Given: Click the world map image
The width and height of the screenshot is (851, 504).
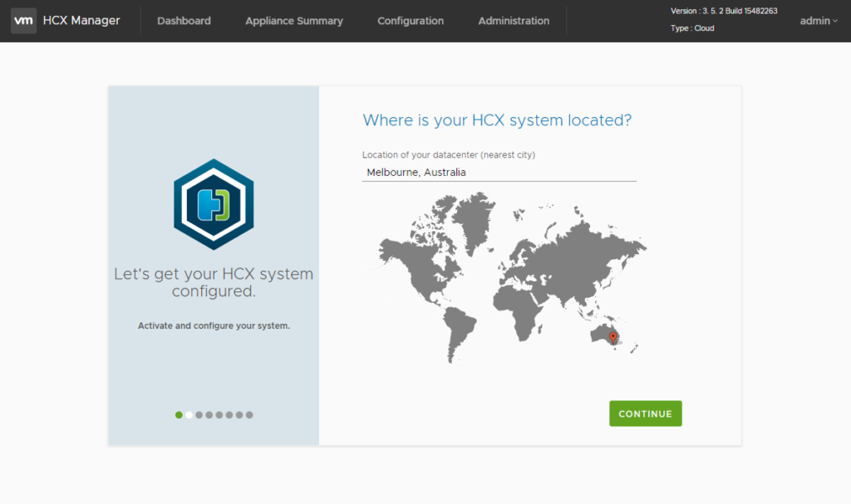Looking at the screenshot, I should point(512,277).
